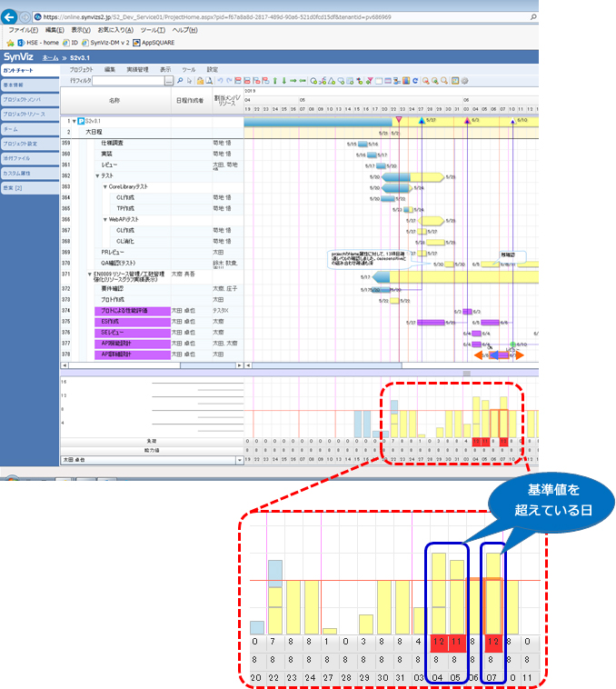The width and height of the screenshot is (616, 689).
Task: Click the zoom-in magnifier toolbar icon
Action: click(427, 81)
